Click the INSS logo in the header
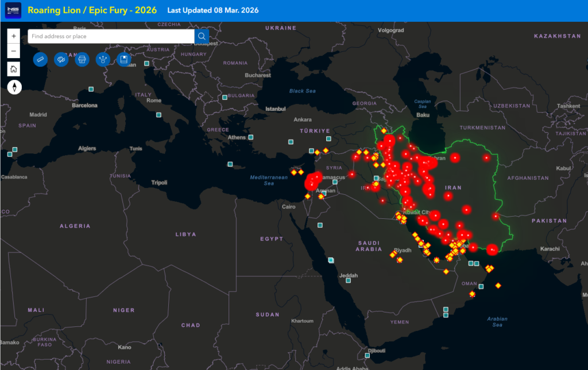Screen dimensions: 588x370 [x=13, y=10]
